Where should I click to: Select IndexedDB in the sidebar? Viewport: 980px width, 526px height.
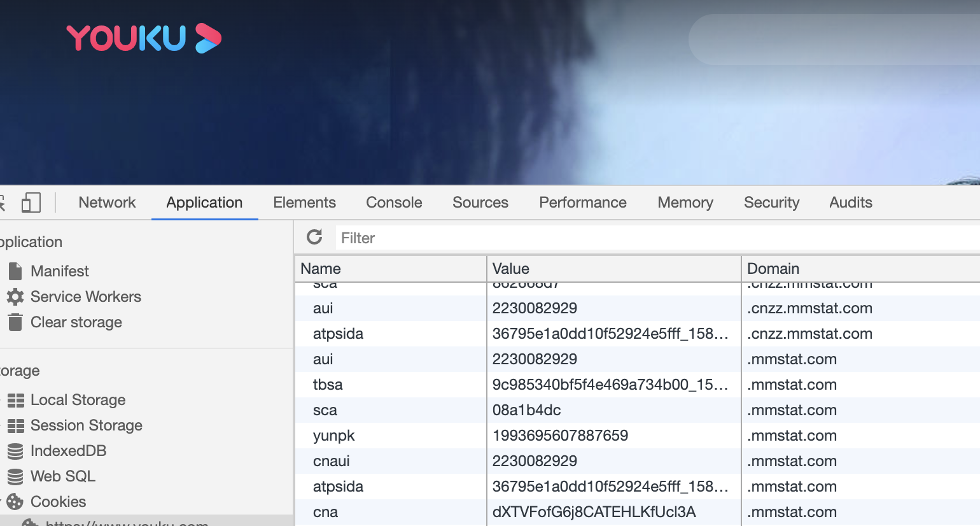tap(69, 451)
